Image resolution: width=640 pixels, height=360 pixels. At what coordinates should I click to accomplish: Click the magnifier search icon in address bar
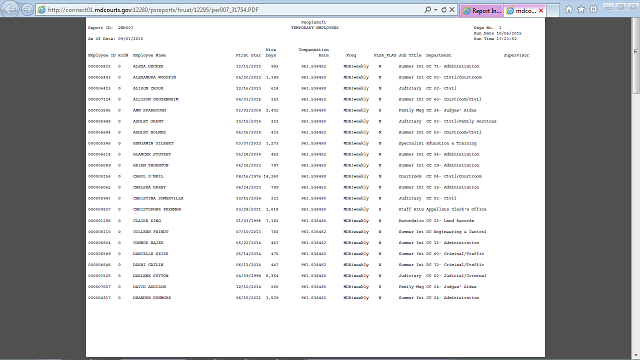(x=427, y=9)
